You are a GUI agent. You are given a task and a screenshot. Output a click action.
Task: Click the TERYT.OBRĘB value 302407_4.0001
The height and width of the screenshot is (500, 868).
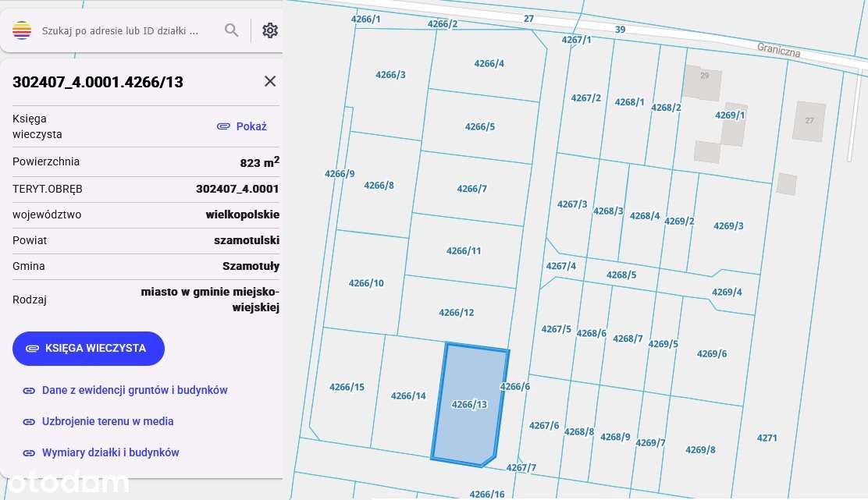coord(237,190)
